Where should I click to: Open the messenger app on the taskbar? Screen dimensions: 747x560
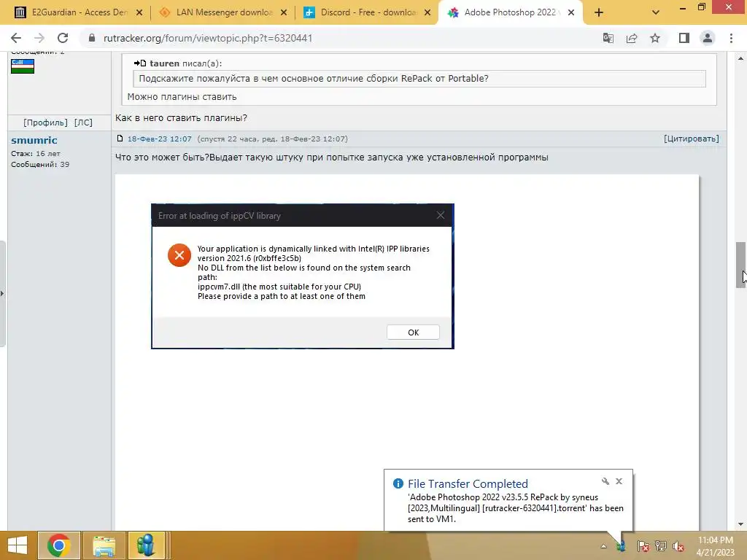pyautogui.click(x=146, y=545)
